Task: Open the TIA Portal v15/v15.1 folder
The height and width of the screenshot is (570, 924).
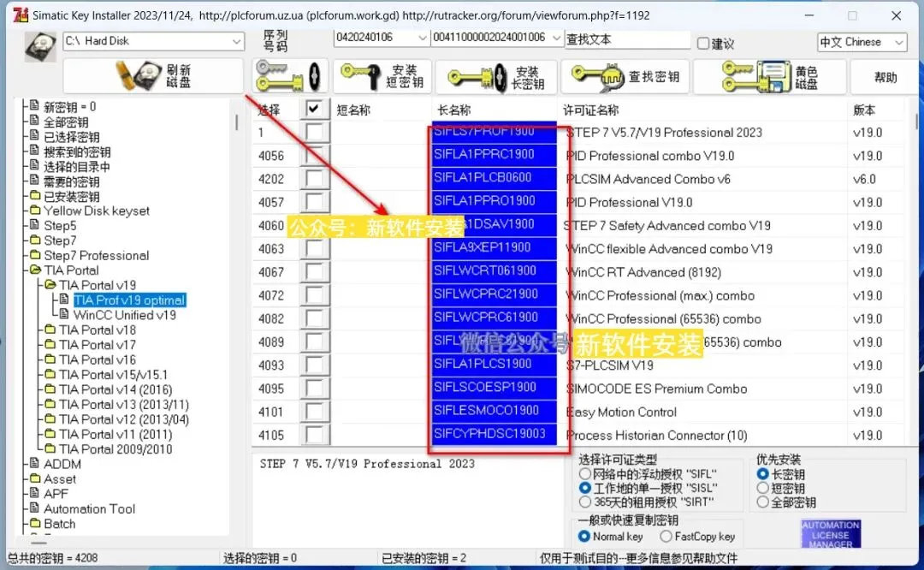Action: 113,375
